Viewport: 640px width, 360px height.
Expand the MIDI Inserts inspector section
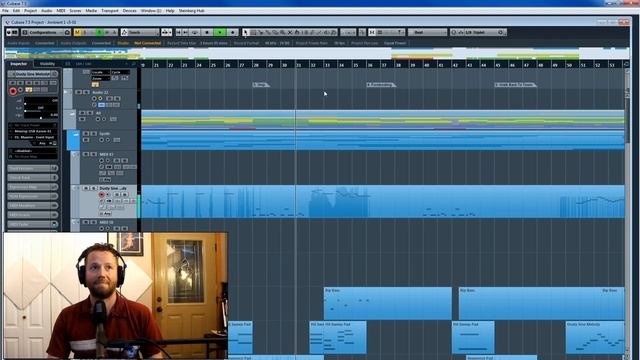click(33, 215)
